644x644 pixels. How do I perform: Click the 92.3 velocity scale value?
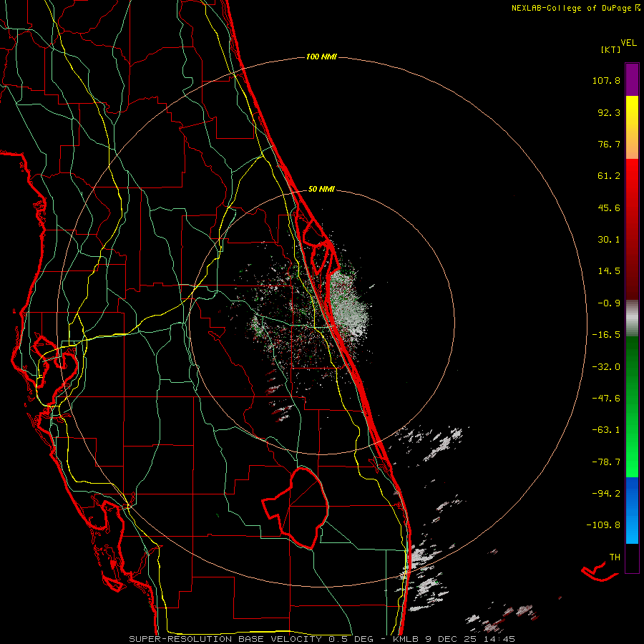tap(609, 112)
